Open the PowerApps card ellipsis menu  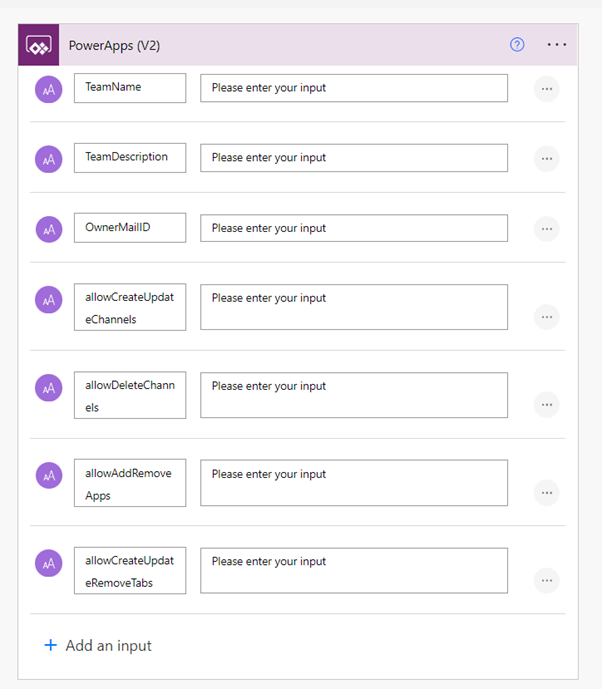point(557,45)
